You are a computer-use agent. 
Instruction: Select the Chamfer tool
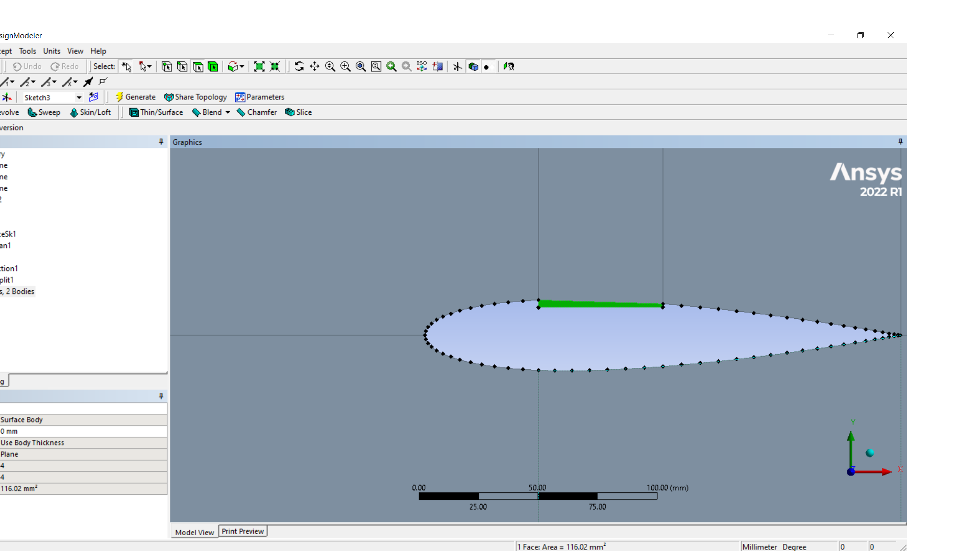[x=257, y=112]
